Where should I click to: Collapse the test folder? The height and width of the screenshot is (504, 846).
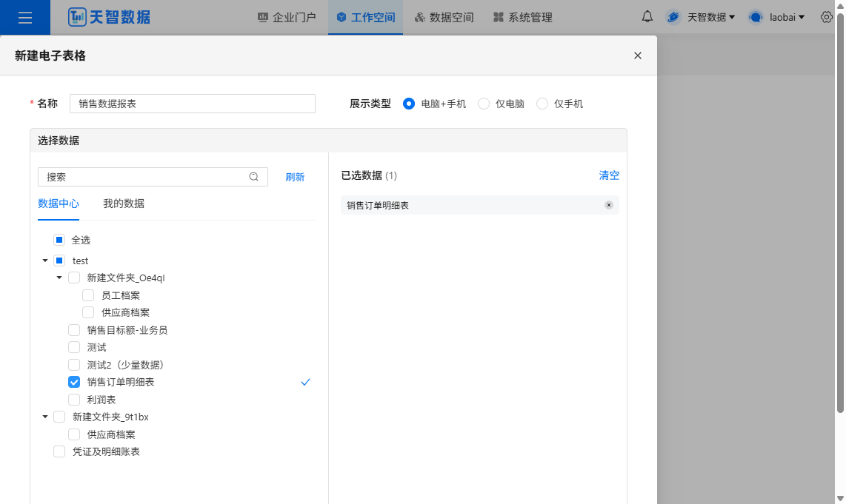coord(45,261)
